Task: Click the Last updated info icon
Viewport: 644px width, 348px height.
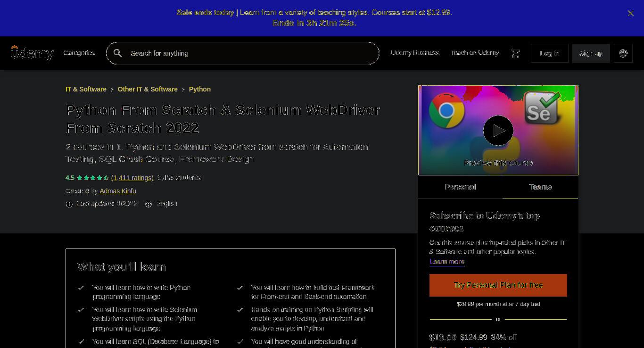Action: coord(69,204)
